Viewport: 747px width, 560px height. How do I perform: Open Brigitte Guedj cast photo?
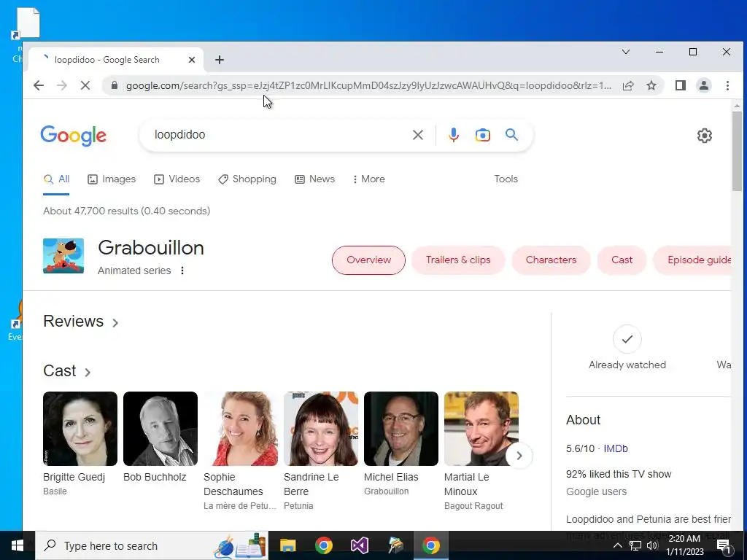click(80, 429)
